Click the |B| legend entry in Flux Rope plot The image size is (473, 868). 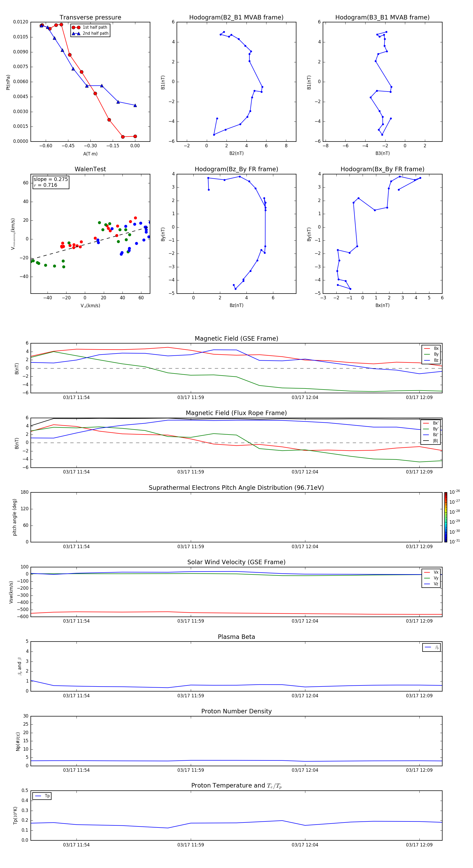tap(431, 441)
